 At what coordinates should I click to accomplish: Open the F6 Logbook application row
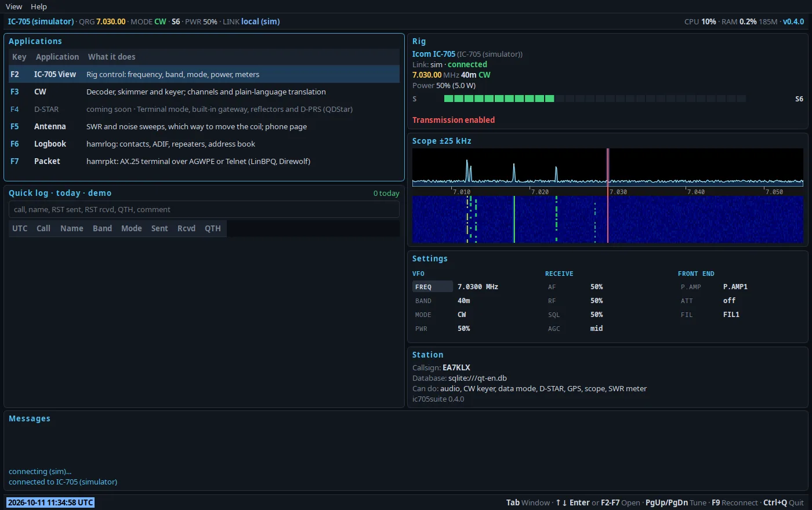(x=204, y=144)
